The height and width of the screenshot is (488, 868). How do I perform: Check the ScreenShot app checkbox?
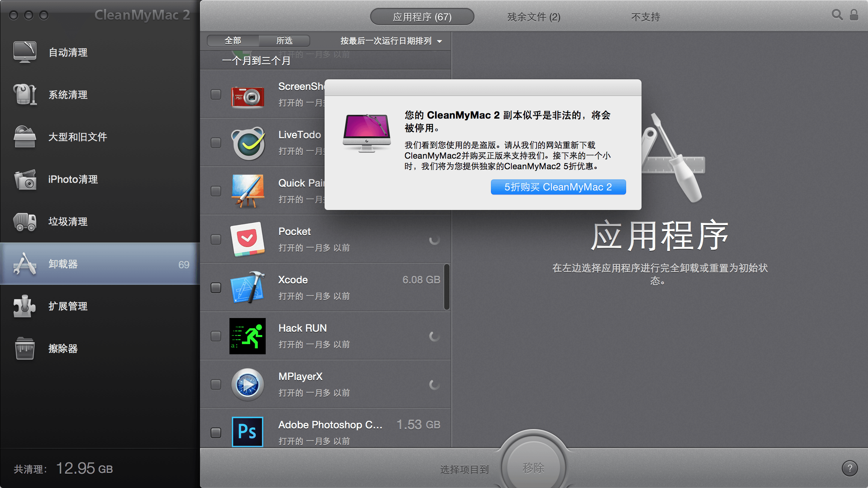point(216,94)
